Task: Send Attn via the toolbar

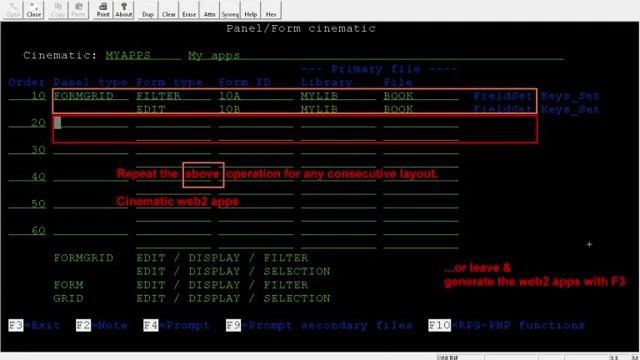Action: pos(209,10)
